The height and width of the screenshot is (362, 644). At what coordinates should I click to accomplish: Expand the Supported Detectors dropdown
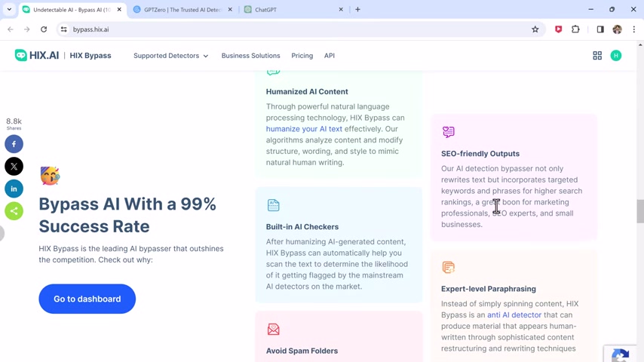[x=170, y=56]
